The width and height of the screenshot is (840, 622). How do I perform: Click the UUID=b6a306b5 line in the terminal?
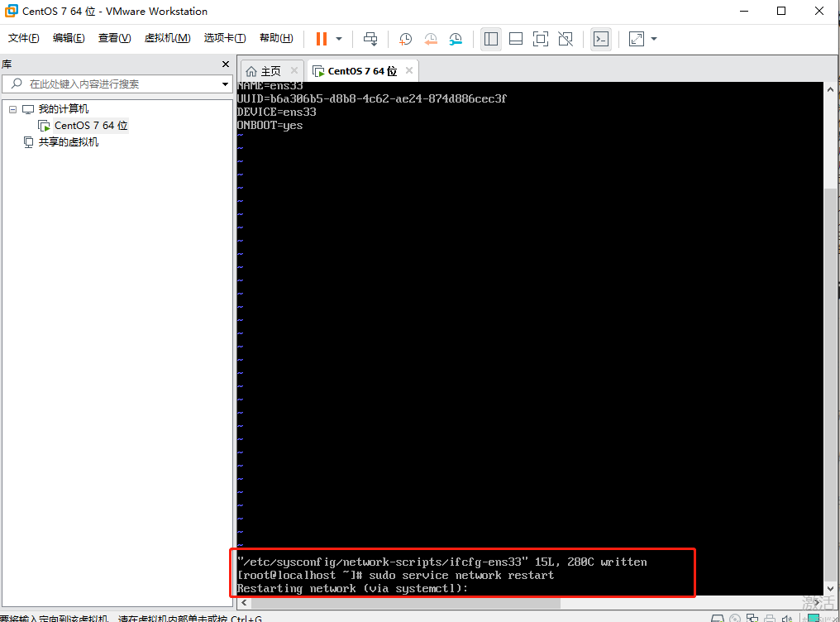coord(372,98)
